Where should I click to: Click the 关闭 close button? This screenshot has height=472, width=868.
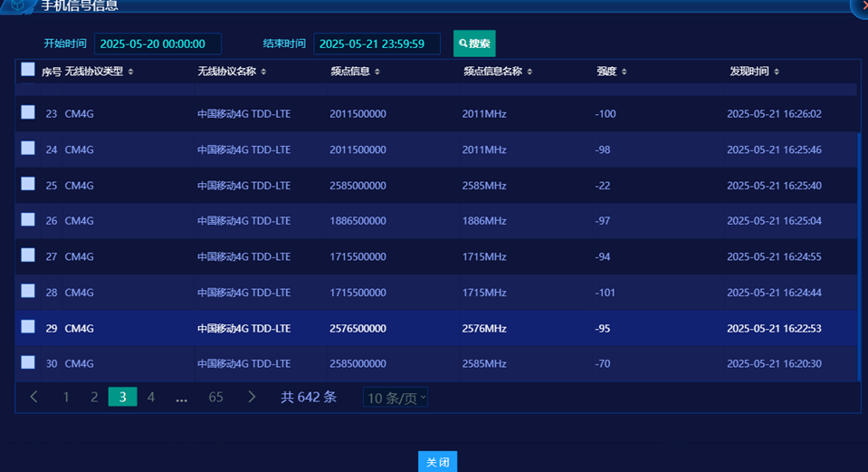click(437, 461)
